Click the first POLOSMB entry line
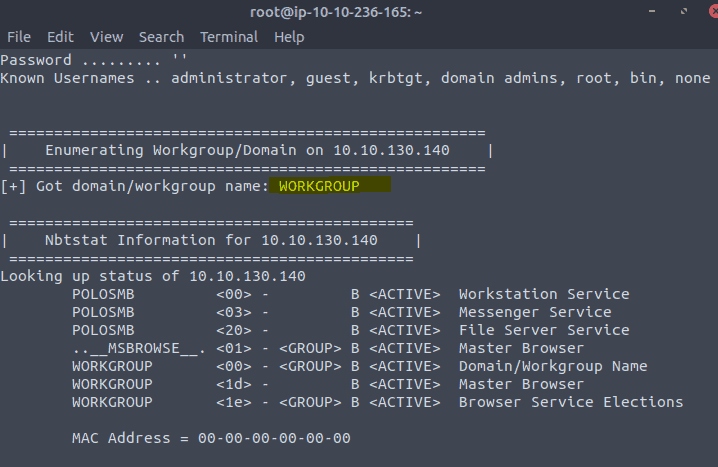 pos(350,294)
